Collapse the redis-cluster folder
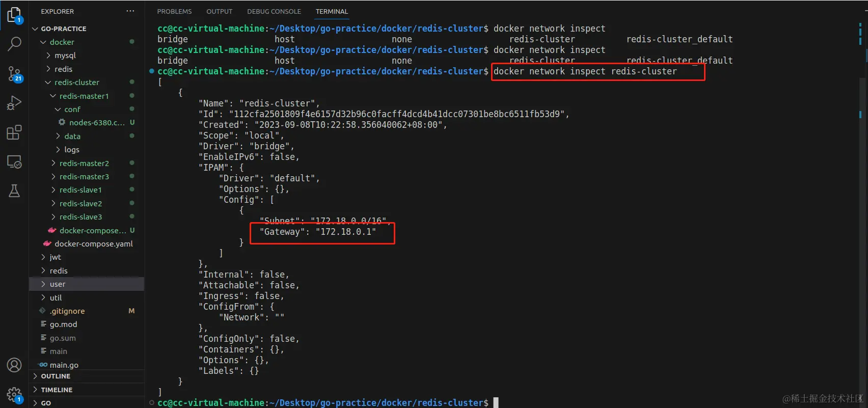 48,82
